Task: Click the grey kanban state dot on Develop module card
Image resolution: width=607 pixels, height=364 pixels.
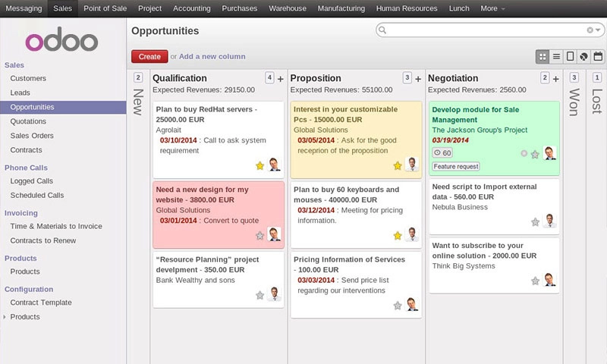Action: point(524,153)
